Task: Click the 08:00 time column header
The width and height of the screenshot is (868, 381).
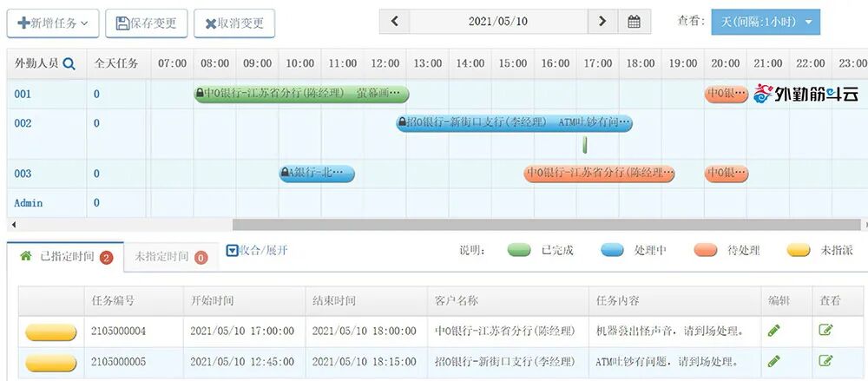Action: pyautogui.click(x=214, y=63)
